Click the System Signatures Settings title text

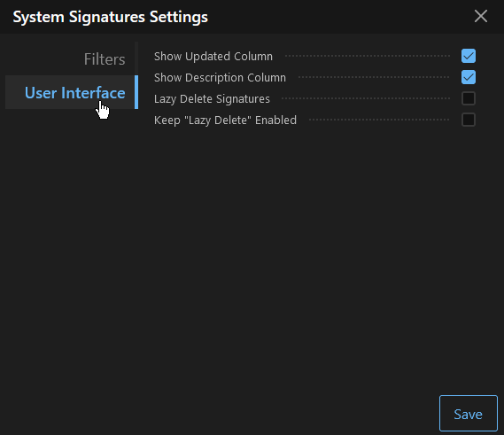pyautogui.click(x=110, y=17)
